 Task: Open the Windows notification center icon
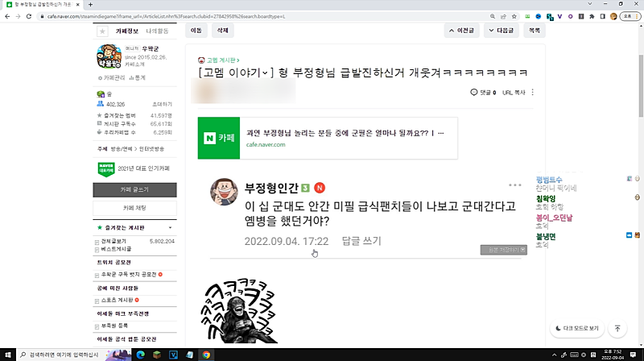coord(633,355)
